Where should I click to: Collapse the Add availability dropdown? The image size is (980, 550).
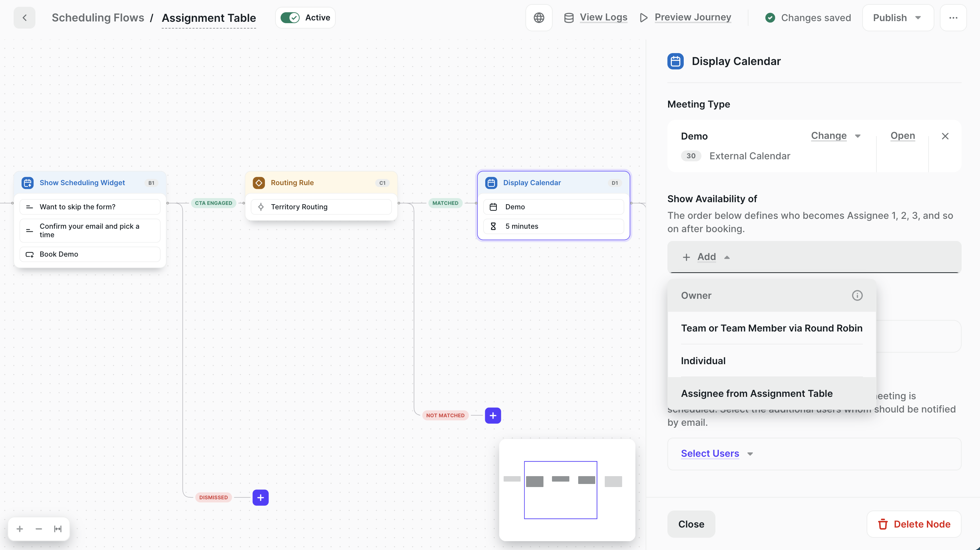[x=706, y=257]
